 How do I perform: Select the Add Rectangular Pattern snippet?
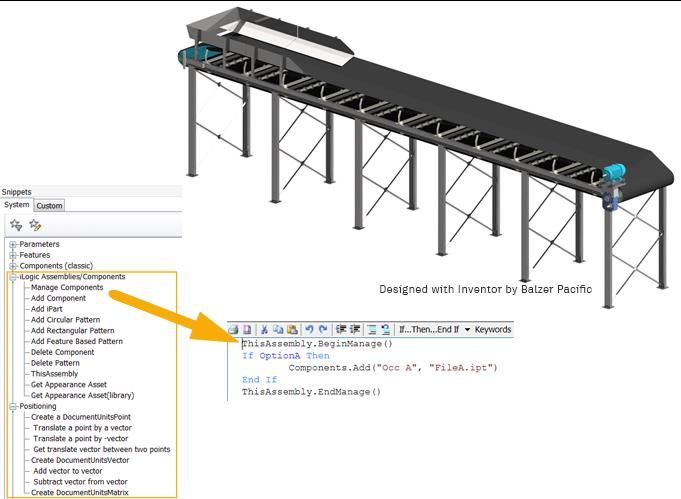[73, 330]
